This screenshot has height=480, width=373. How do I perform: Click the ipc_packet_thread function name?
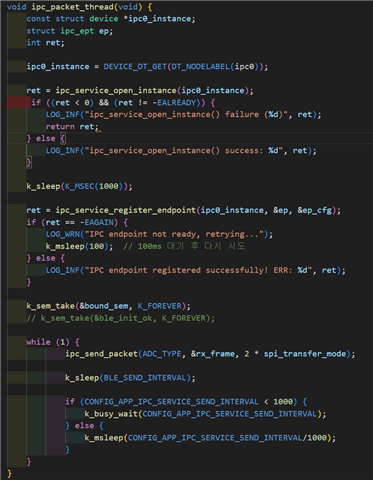point(72,7)
